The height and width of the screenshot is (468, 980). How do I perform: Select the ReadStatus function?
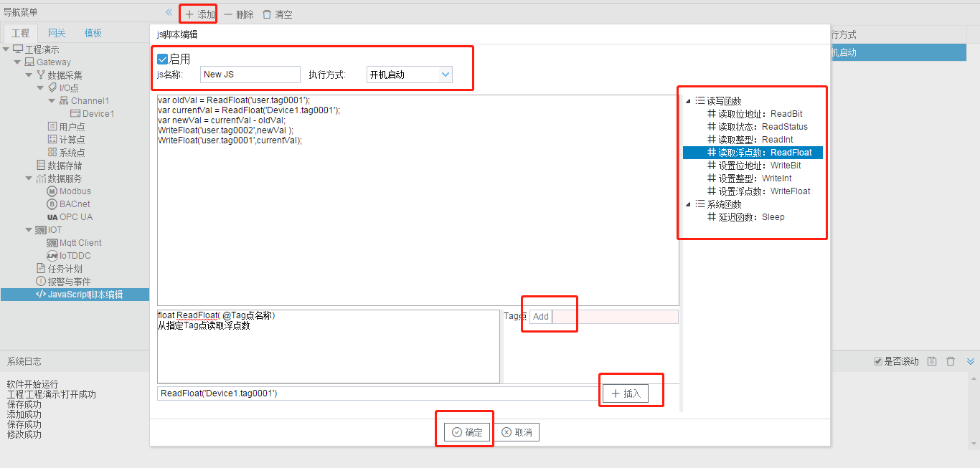click(x=757, y=127)
